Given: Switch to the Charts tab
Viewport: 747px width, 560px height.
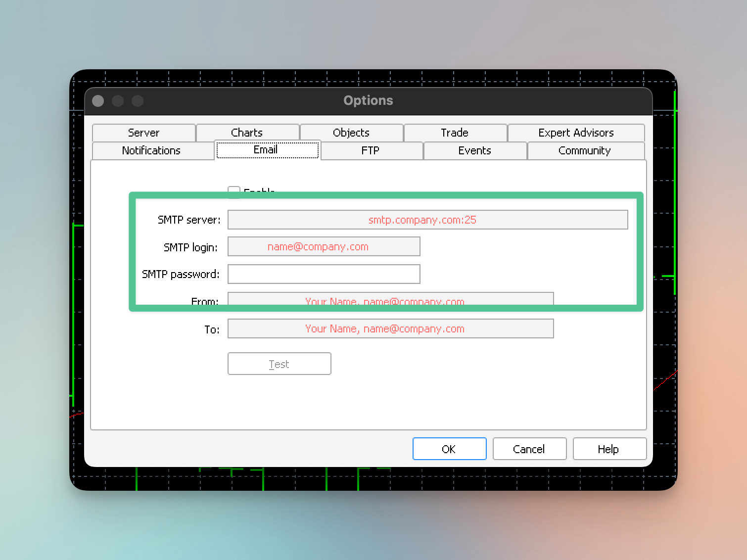Looking at the screenshot, I should click(x=247, y=133).
